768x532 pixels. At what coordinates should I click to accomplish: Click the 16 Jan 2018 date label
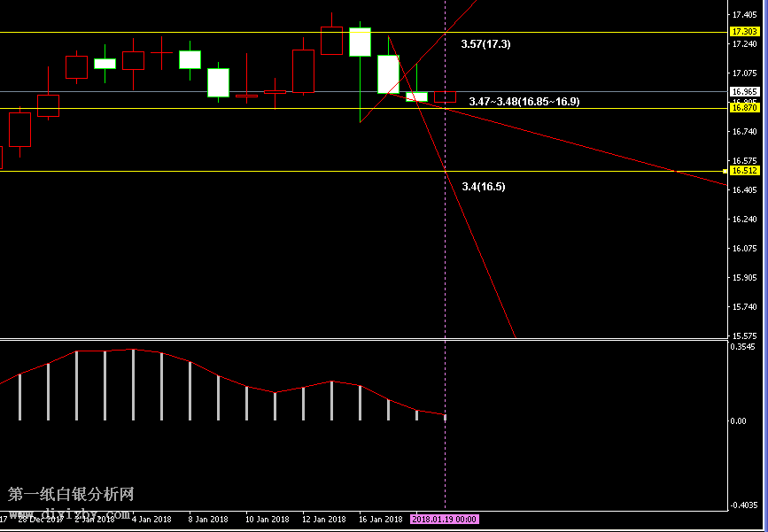[383, 520]
